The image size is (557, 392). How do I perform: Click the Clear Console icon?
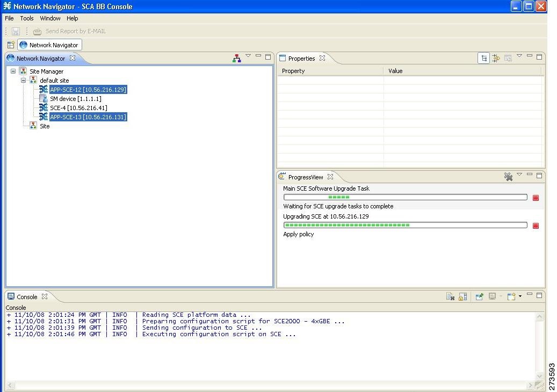point(451,296)
